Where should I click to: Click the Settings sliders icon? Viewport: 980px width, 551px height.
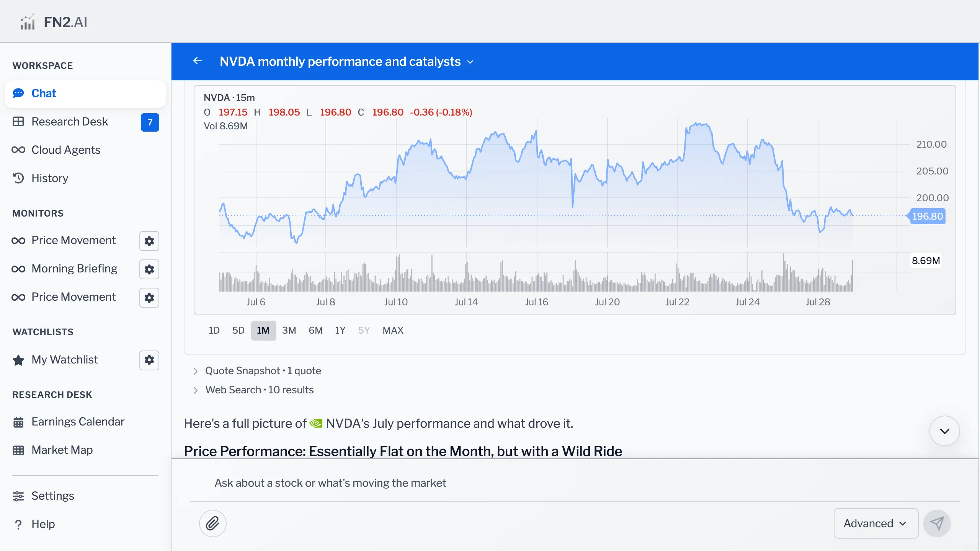click(18, 496)
